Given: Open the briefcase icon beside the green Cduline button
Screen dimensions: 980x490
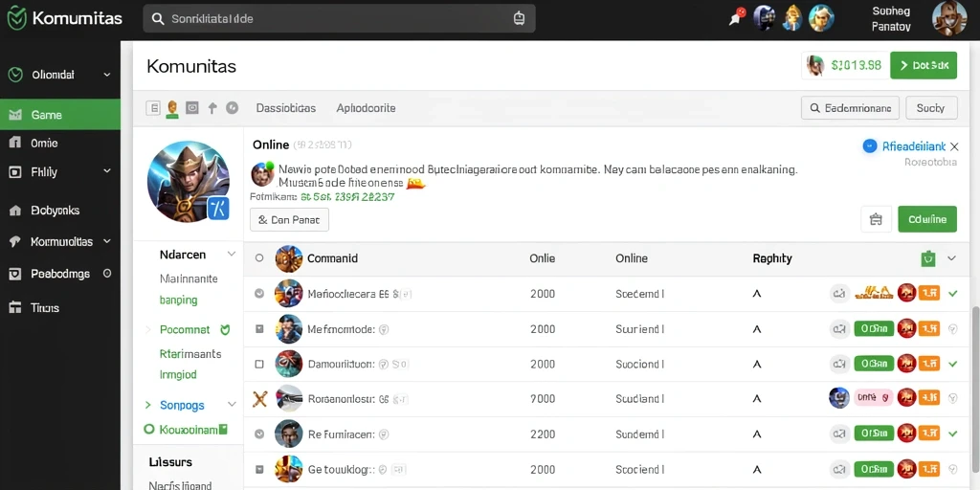Looking at the screenshot, I should click(875, 219).
